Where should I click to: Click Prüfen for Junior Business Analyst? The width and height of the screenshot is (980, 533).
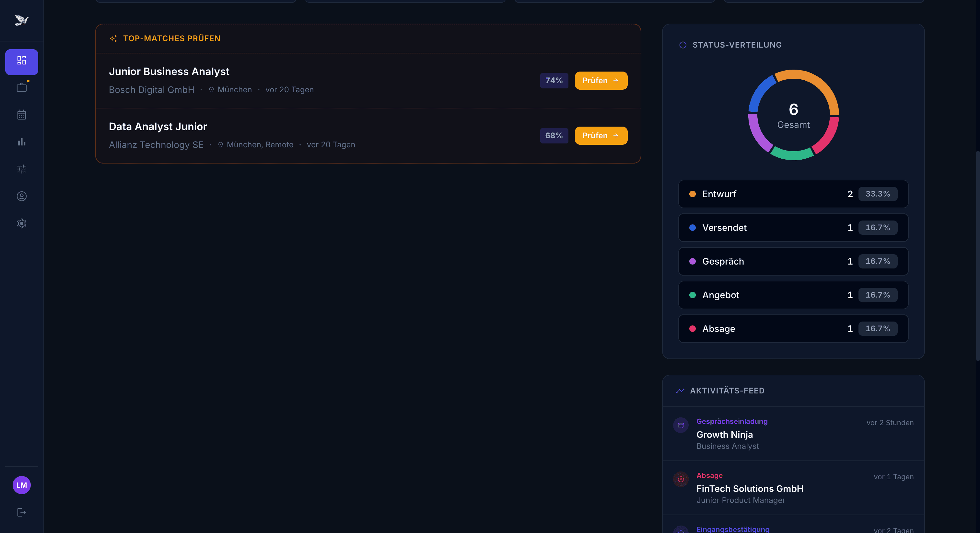coord(601,81)
